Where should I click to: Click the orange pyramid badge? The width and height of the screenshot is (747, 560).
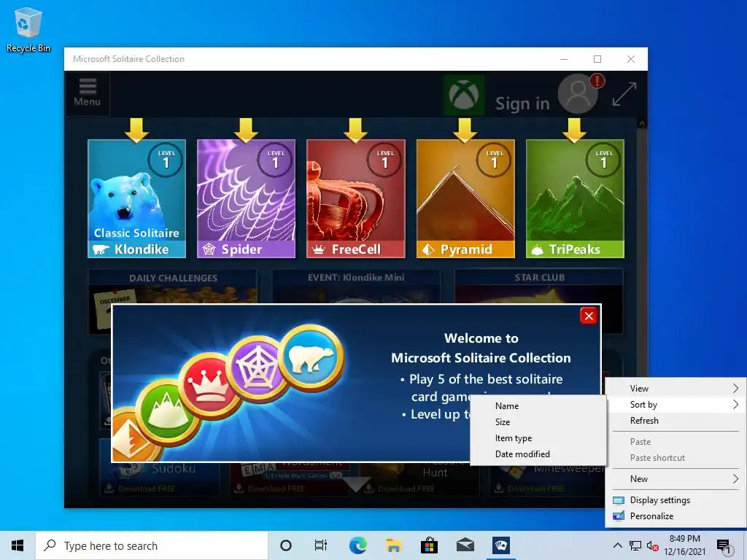click(x=133, y=435)
